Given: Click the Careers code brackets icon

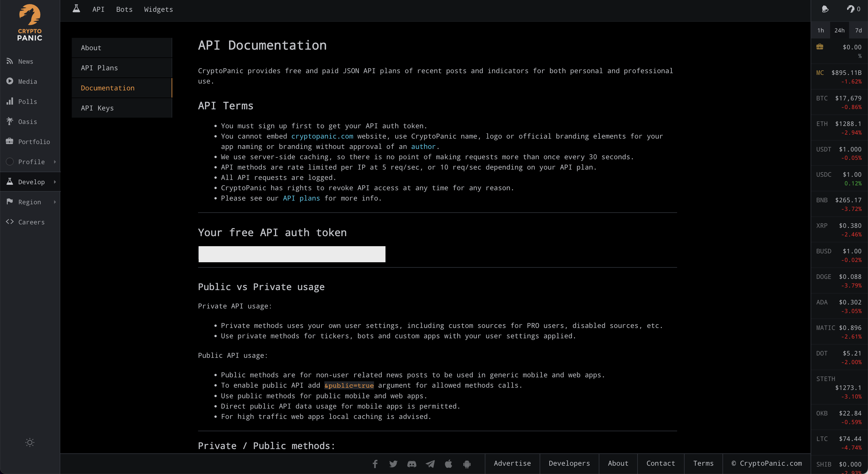Looking at the screenshot, I should (x=10, y=222).
